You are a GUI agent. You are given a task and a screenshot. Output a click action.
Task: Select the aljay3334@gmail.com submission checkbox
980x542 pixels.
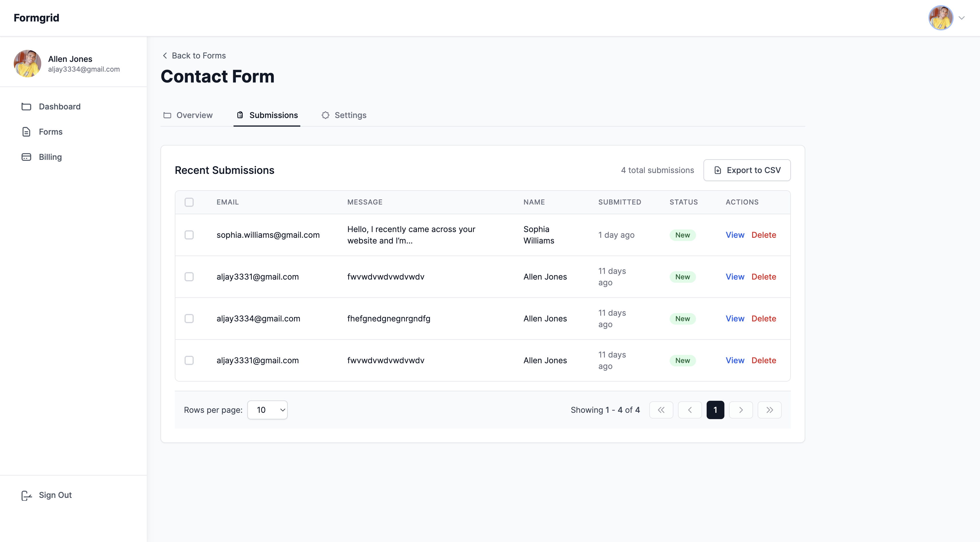[x=189, y=318]
